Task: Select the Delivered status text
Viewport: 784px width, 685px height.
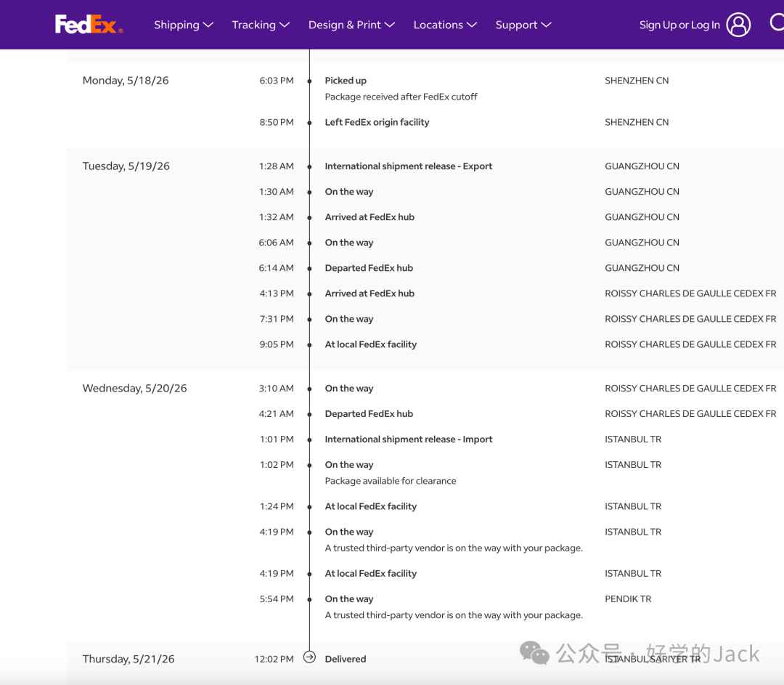Action: (x=346, y=659)
